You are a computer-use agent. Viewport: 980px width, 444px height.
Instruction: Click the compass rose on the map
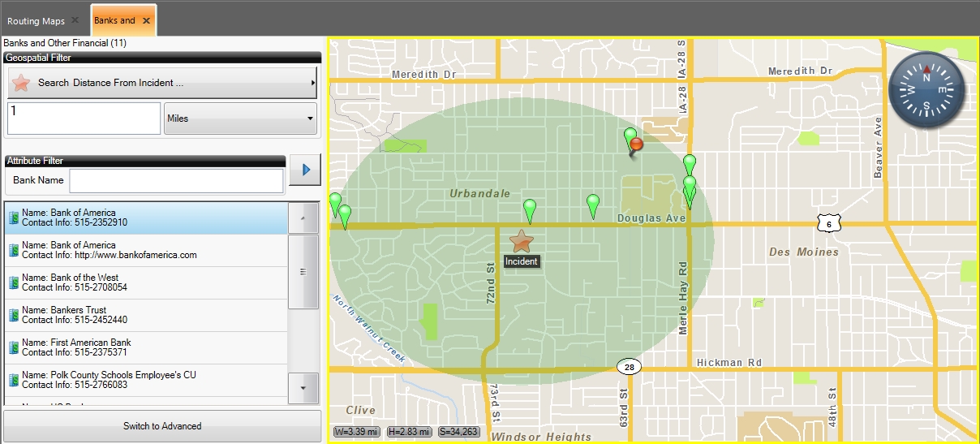(x=927, y=90)
